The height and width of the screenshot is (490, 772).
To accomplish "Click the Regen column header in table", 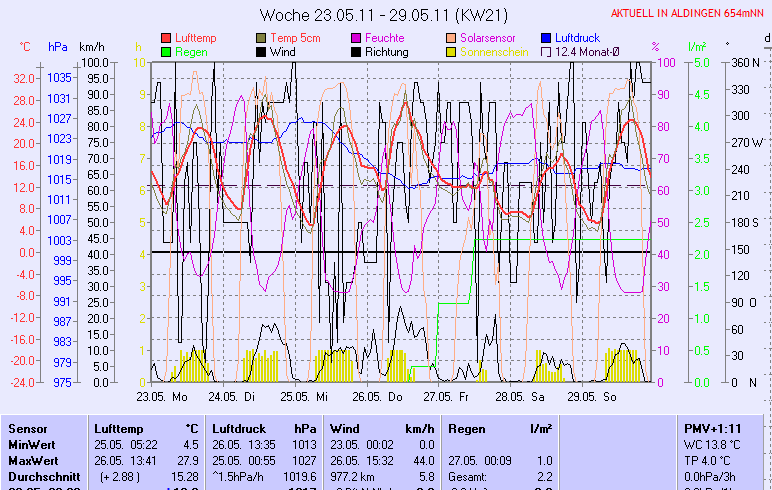I will click(x=467, y=428).
